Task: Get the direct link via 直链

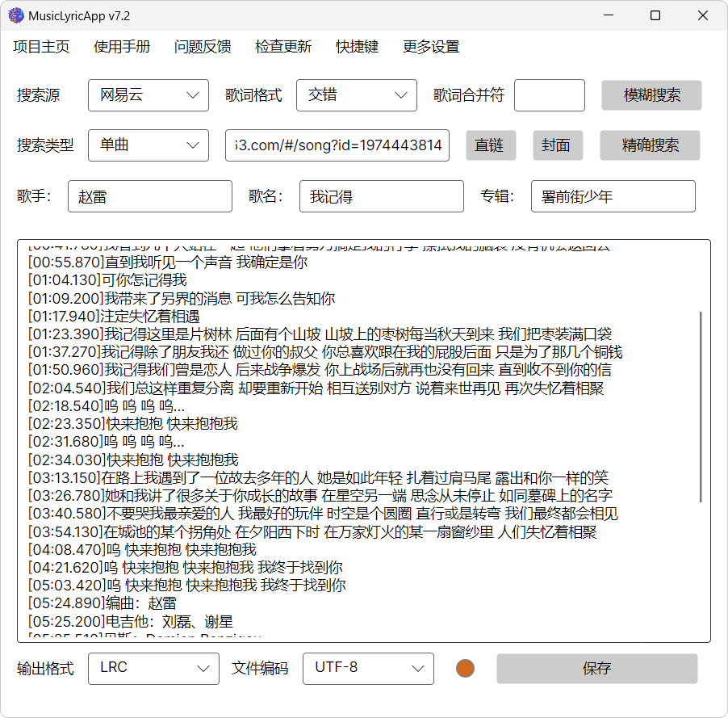Action: coord(490,145)
